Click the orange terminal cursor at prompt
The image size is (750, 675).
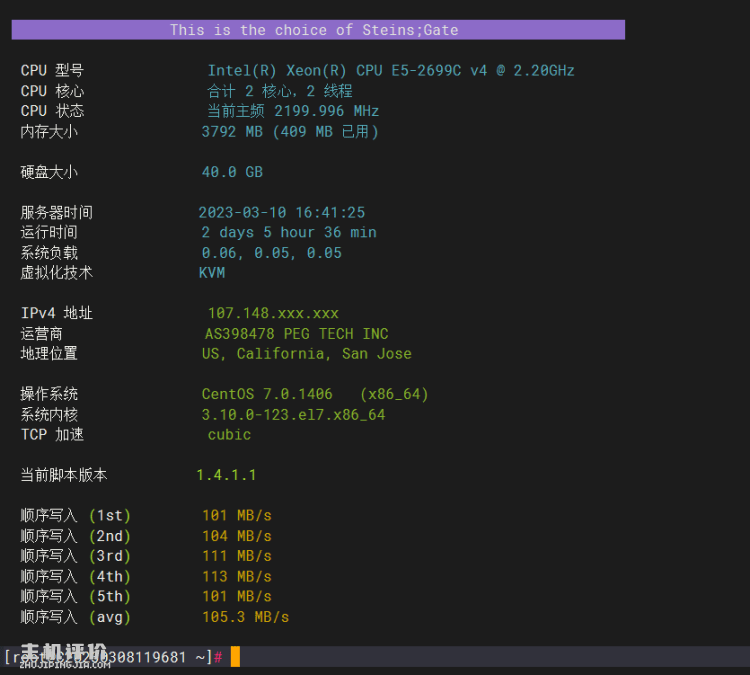[235, 657]
